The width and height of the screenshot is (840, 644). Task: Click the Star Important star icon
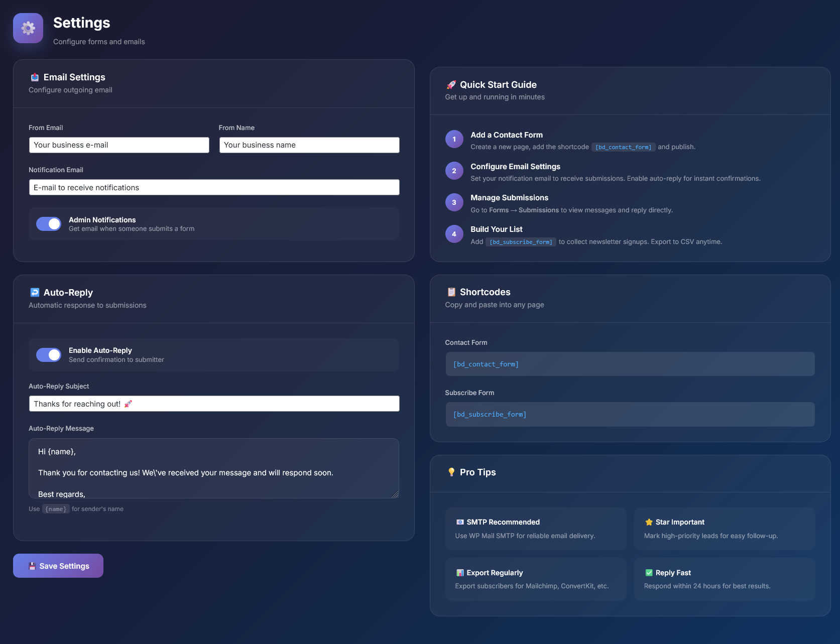click(649, 522)
